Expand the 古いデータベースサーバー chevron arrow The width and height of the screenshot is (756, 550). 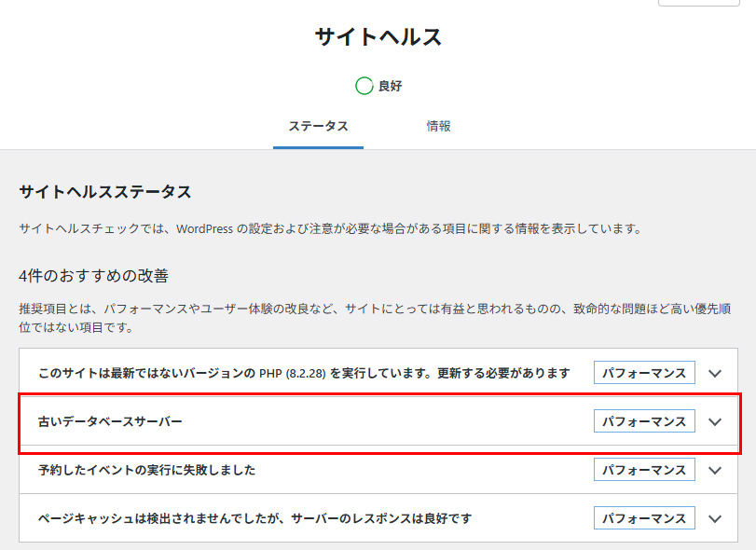pos(715,422)
